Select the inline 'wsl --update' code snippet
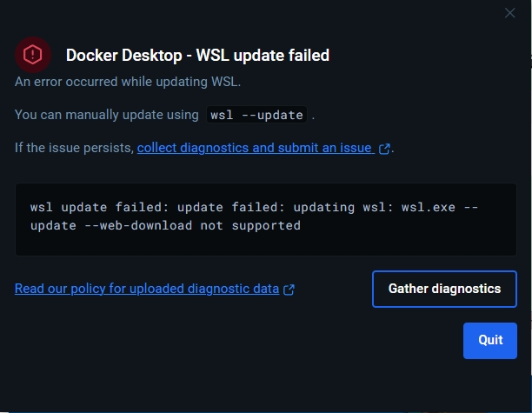This screenshot has height=413, width=532. point(256,115)
